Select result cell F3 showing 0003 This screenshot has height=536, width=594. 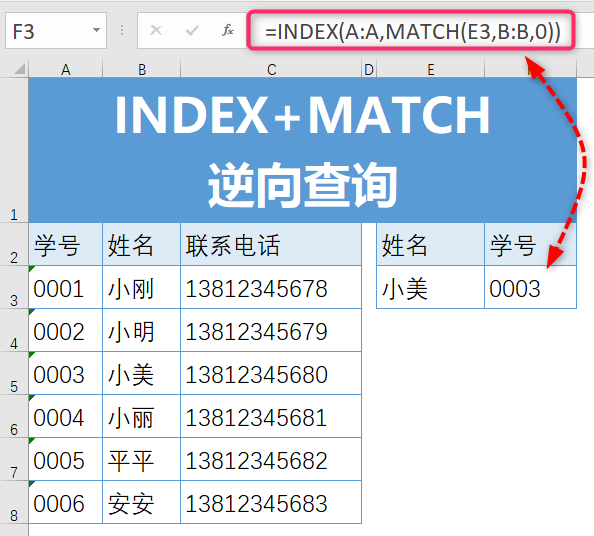tap(530, 287)
